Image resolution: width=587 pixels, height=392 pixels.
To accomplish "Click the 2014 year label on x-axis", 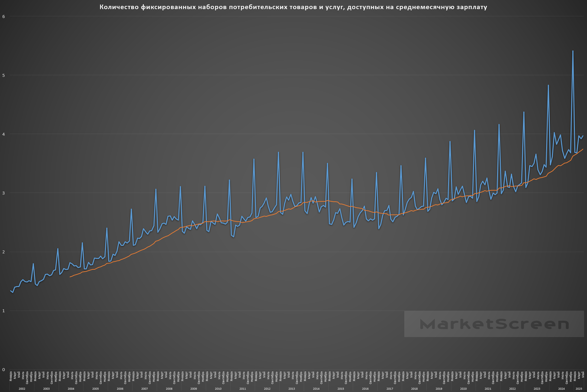I will (x=316, y=389).
